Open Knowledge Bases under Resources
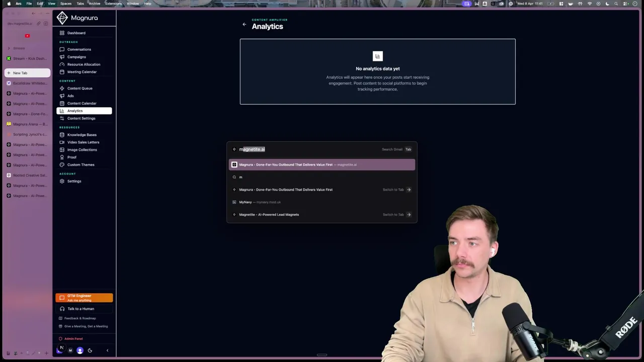 pyautogui.click(x=84, y=135)
